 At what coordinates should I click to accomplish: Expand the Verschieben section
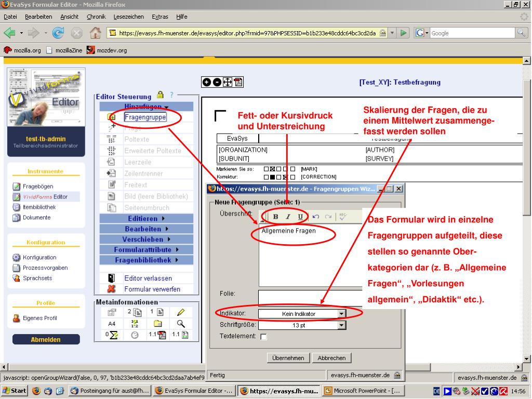(146, 239)
